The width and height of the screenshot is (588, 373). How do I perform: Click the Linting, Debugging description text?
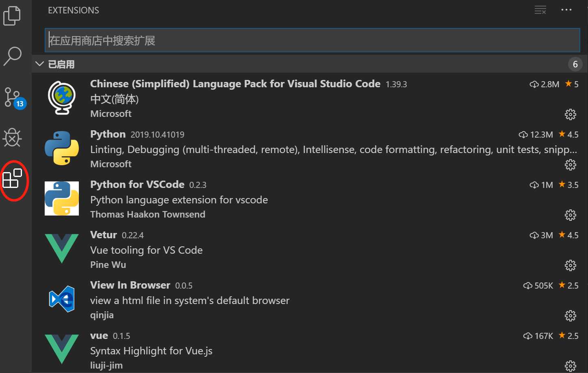coord(334,150)
